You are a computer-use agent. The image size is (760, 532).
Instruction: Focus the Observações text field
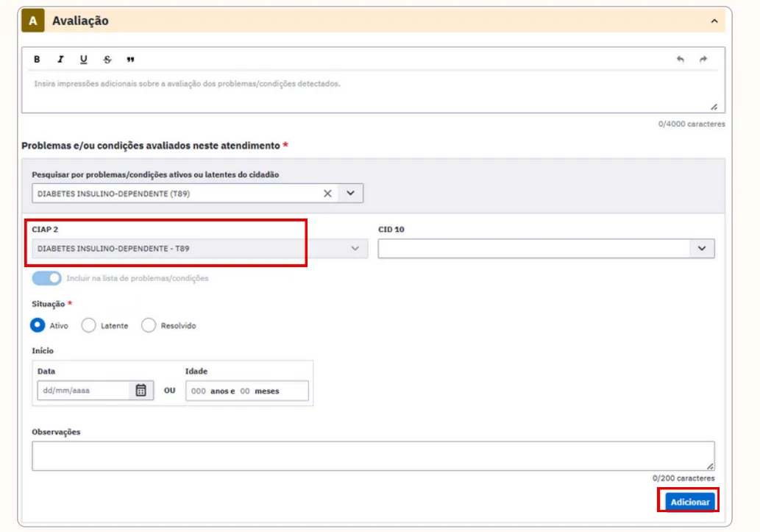(x=373, y=456)
